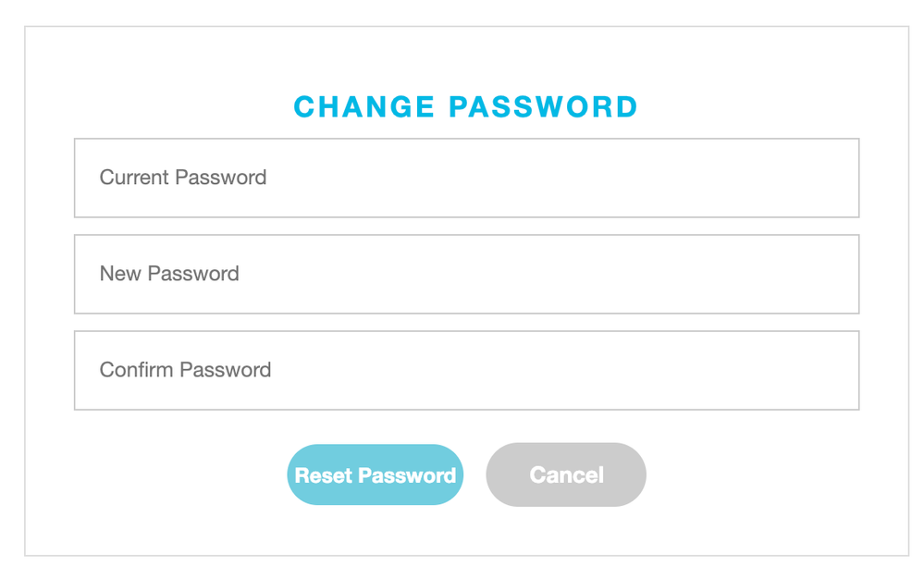The width and height of the screenshot is (924, 566).
Task: Activate the New Password entry field
Action: click(466, 274)
